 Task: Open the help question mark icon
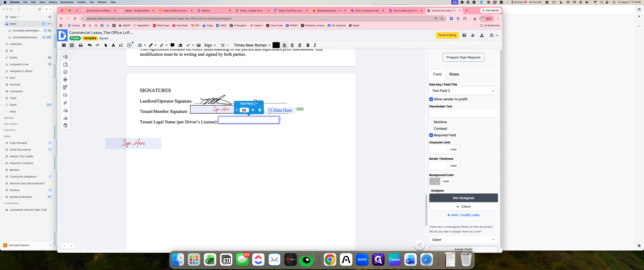pos(464,35)
